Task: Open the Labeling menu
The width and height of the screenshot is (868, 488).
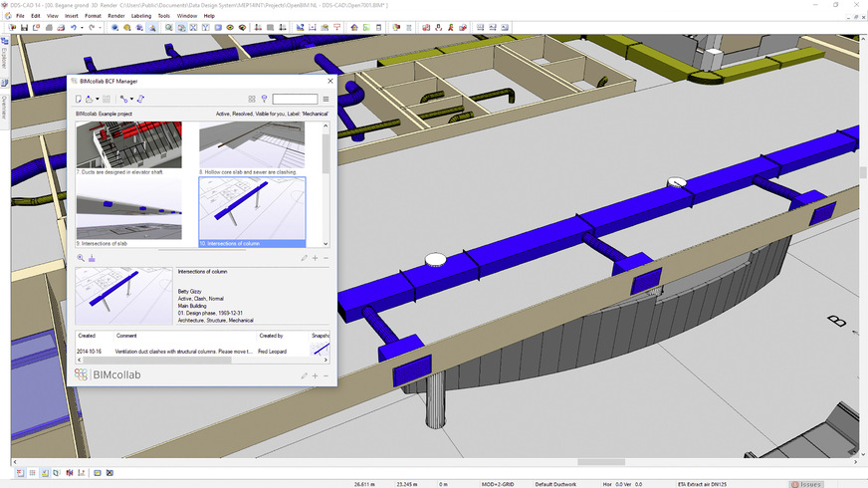Action: pos(143,16)
